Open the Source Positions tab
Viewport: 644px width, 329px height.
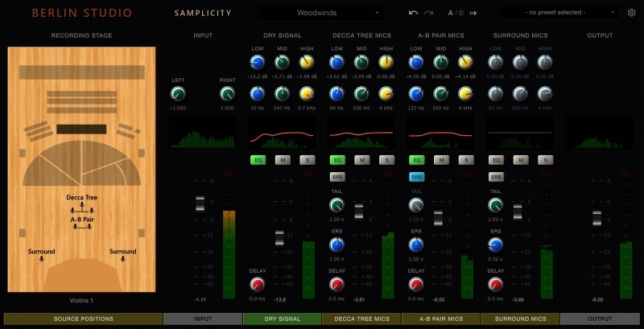point(84,319)
